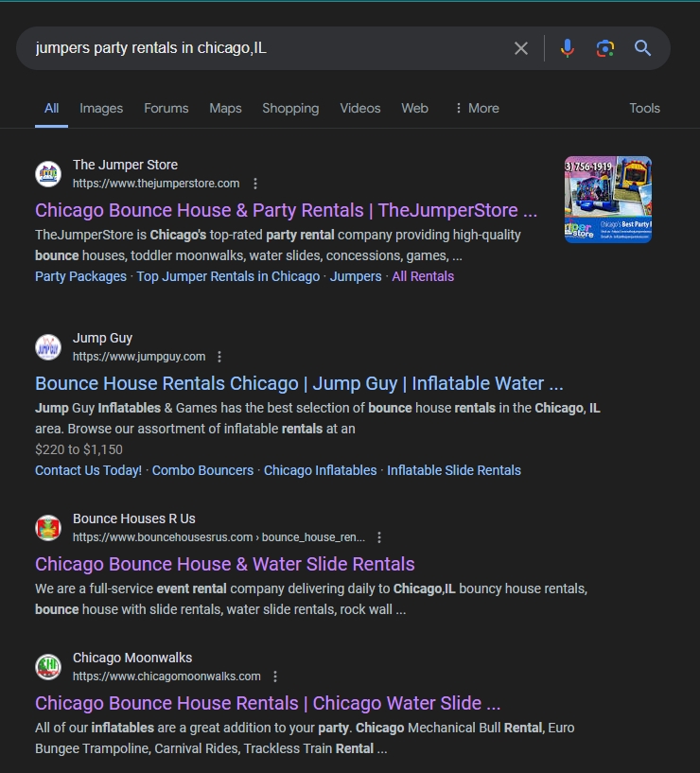Start voice search with the microphone icon
This screenshot has height=773, width=700.
[x=568, y=48]
